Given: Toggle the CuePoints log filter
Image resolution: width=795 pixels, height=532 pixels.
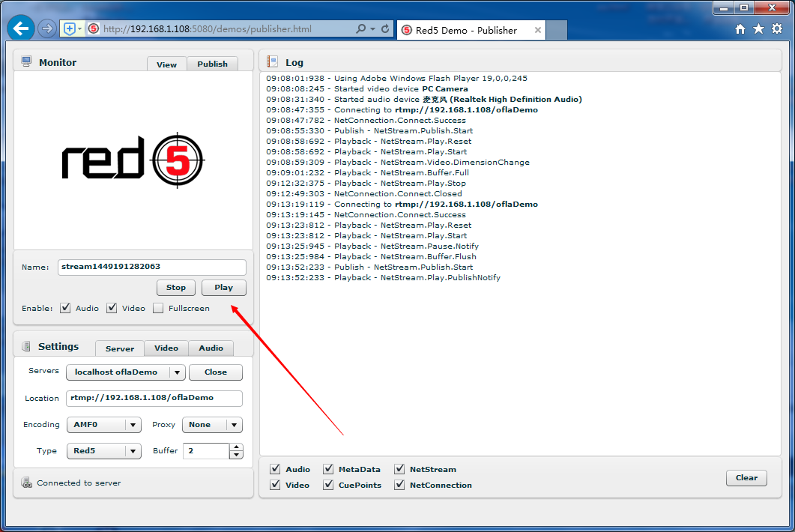Looking at the screenshot, I should pyautogui.click(x=328, y=485).
